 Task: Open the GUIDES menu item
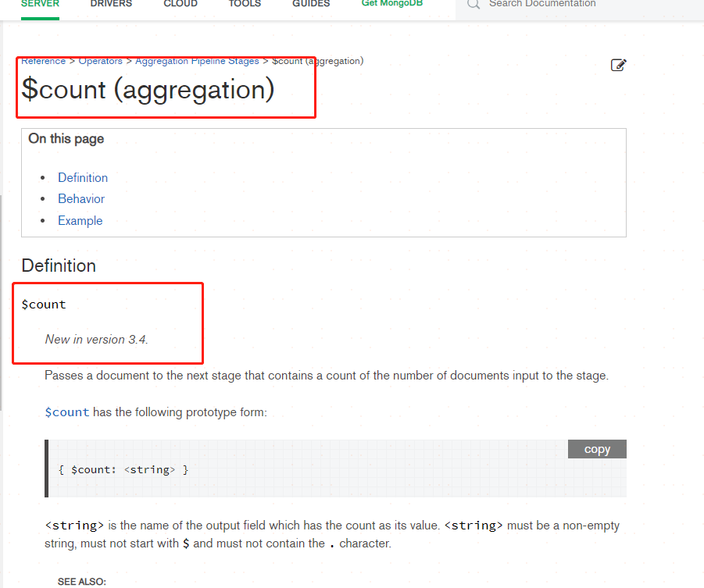(x=310, y=3)
